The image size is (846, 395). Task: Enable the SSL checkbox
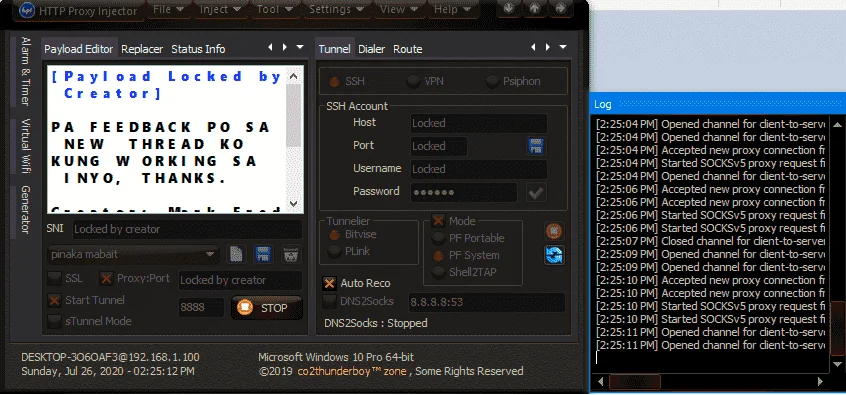pos(54,278)
